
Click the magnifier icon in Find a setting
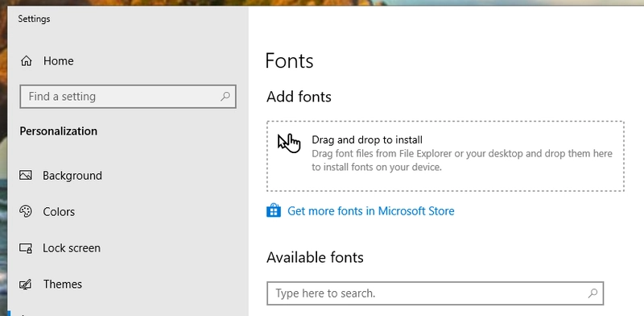pyautogui.click(x=225, y=97)
